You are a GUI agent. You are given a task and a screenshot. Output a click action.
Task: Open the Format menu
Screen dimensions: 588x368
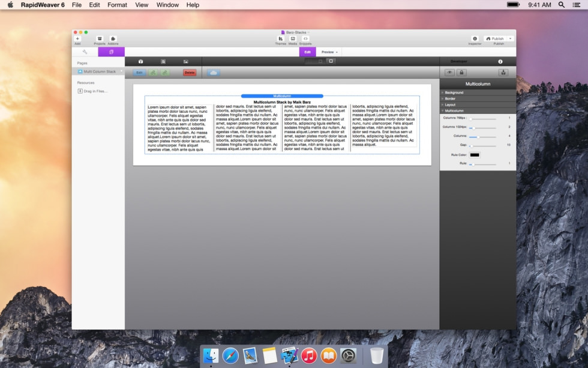pos(117,5)
